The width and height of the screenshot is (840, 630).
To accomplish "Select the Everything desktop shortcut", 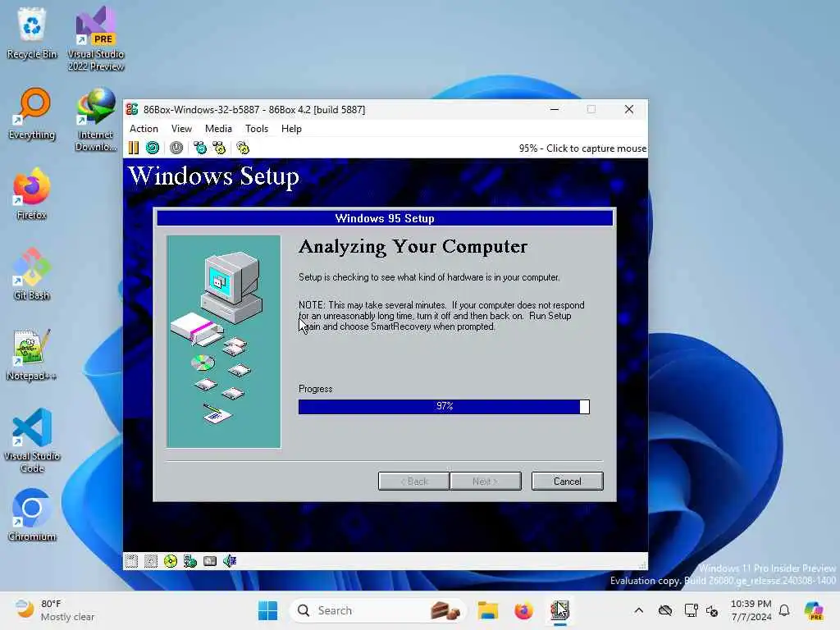I will tap(32, 113).
